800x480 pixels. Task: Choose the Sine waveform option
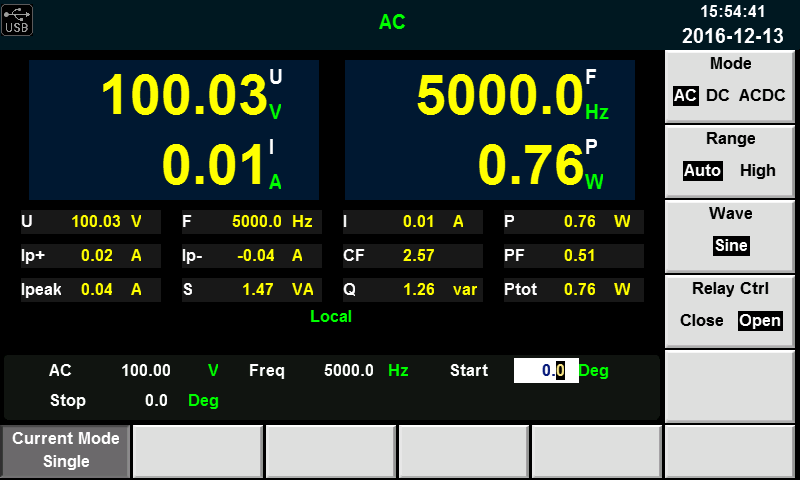click(731, 245)
